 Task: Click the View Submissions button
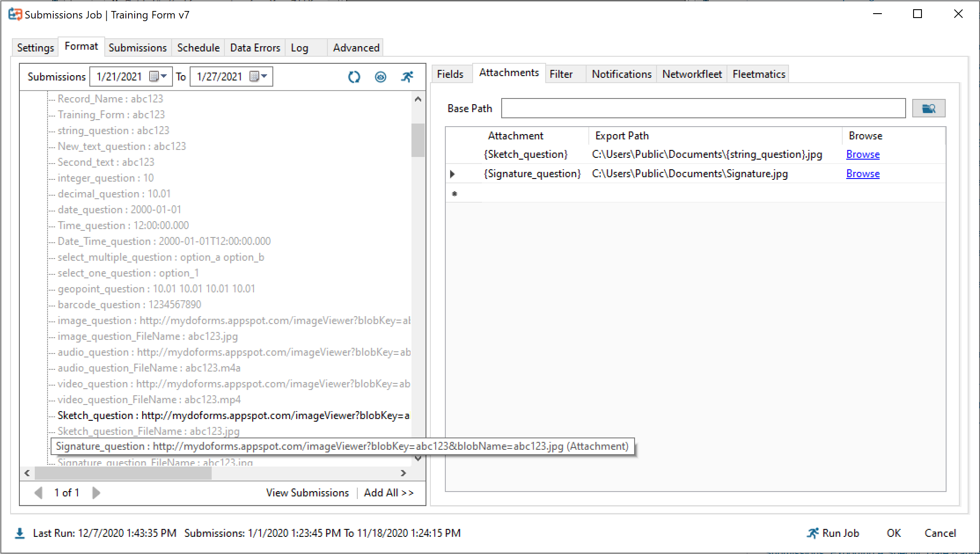pos(307,492)
